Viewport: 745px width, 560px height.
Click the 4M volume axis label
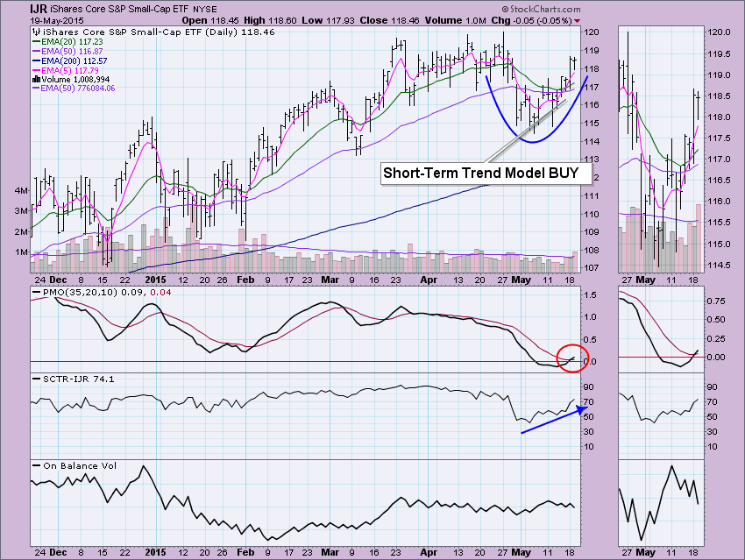click(x=21, y=190)
